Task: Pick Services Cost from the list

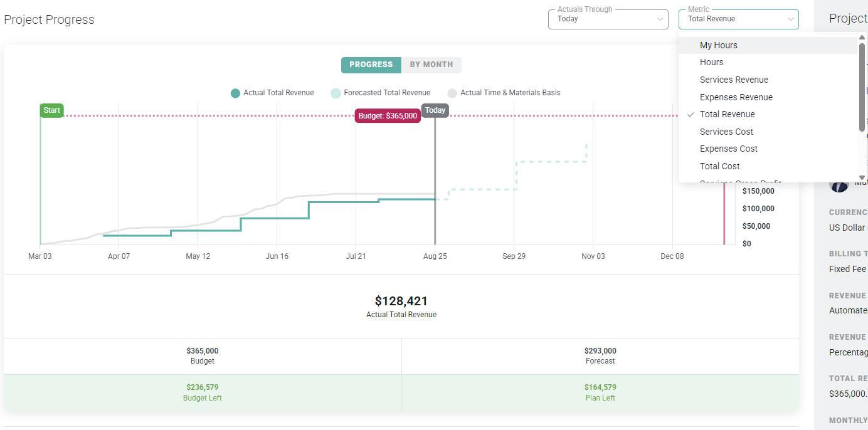Action: coord(727,132)
